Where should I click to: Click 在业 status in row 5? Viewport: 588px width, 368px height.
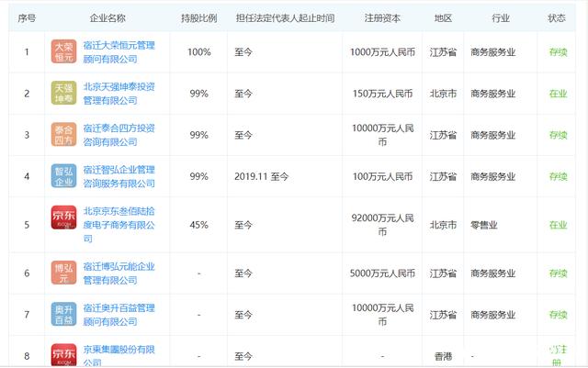[x=558, y=225]
